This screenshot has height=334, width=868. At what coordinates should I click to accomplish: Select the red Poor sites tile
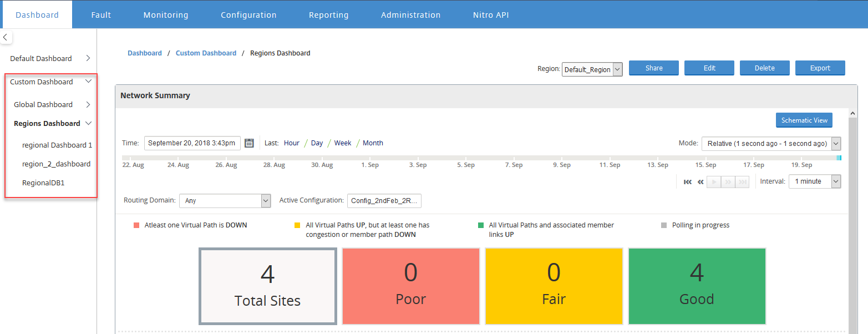click(411, 286)
